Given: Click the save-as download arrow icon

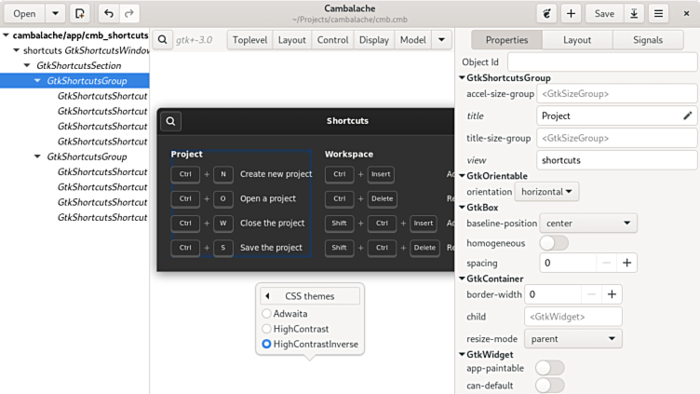Looking at the screenshot, I should [634, 13].
